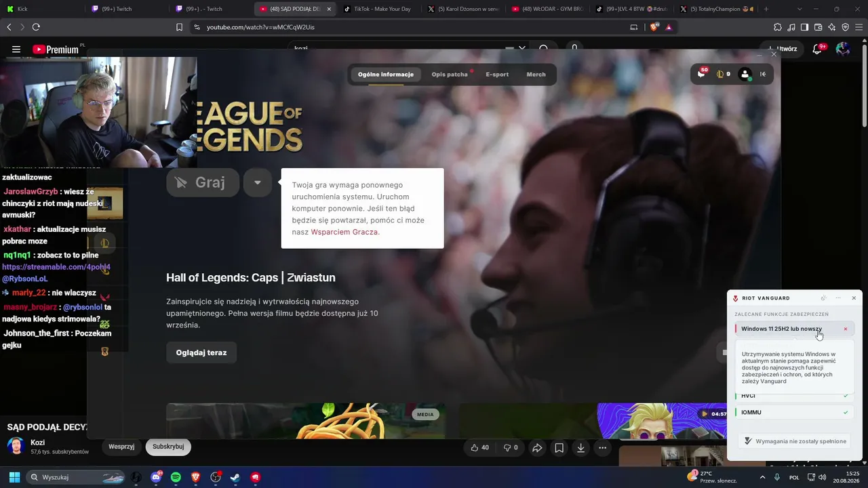868x488 pixels.
Task: Focus the youtube.com address bar
Action: [x=407, y=27]
